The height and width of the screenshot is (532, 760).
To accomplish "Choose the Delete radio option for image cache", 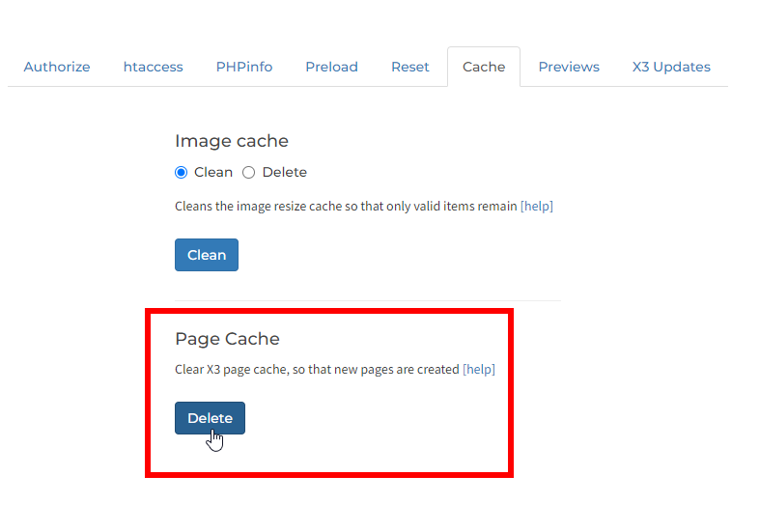I will 248,173.
